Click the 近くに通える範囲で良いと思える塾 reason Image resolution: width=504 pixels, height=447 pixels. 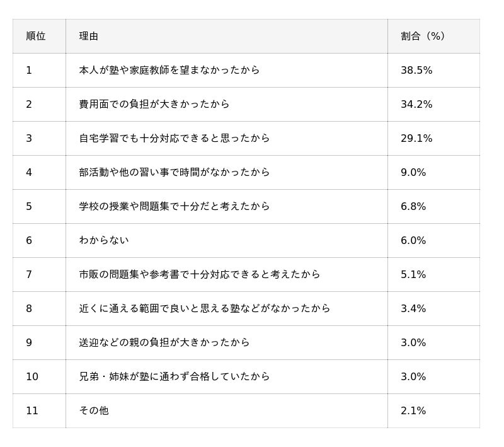[x=204, y=309]
